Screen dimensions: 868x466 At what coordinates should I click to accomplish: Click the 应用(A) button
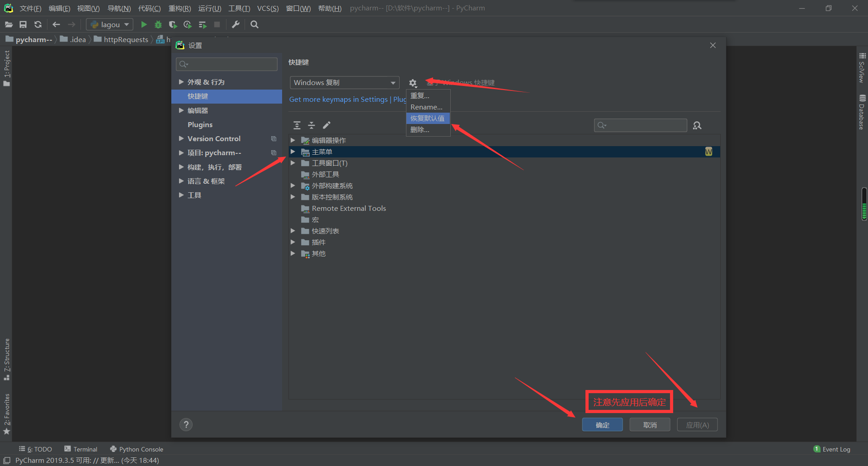click(x=697, y=425)
